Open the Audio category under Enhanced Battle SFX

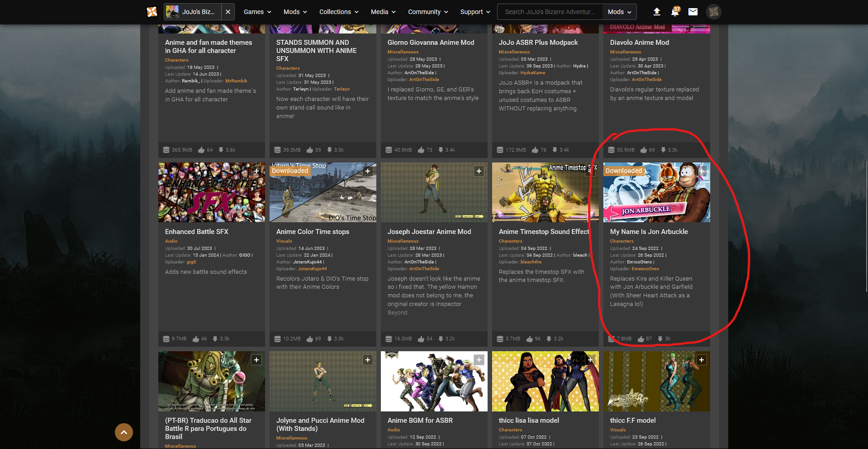tap(171, 241)
